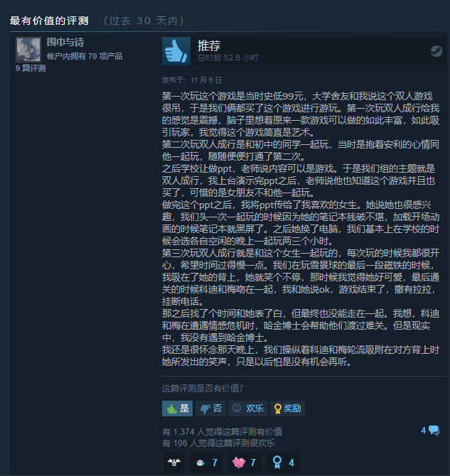Click 帐户内拥有 70 项产品 link

(85, 56)
